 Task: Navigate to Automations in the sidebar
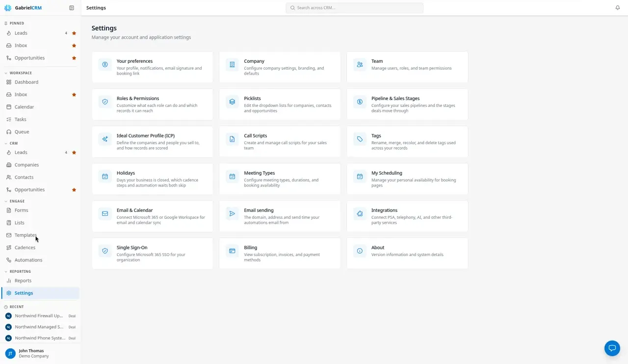tap(40, 260)
